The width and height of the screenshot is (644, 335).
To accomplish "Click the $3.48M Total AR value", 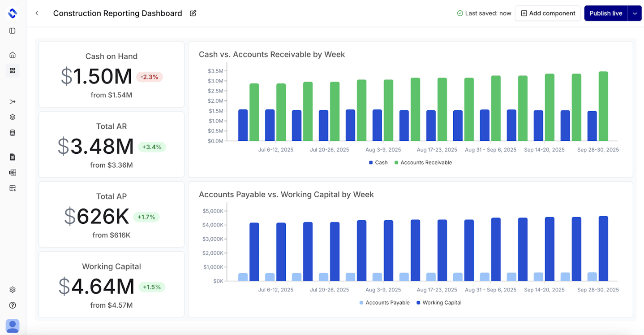I will 96,146.
